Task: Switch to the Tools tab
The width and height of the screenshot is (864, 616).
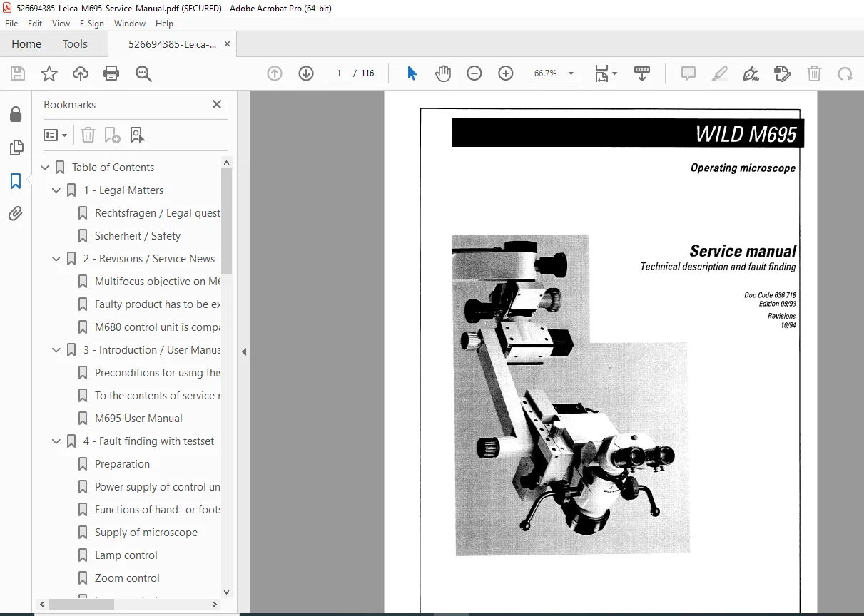Action: coord(75,44)
